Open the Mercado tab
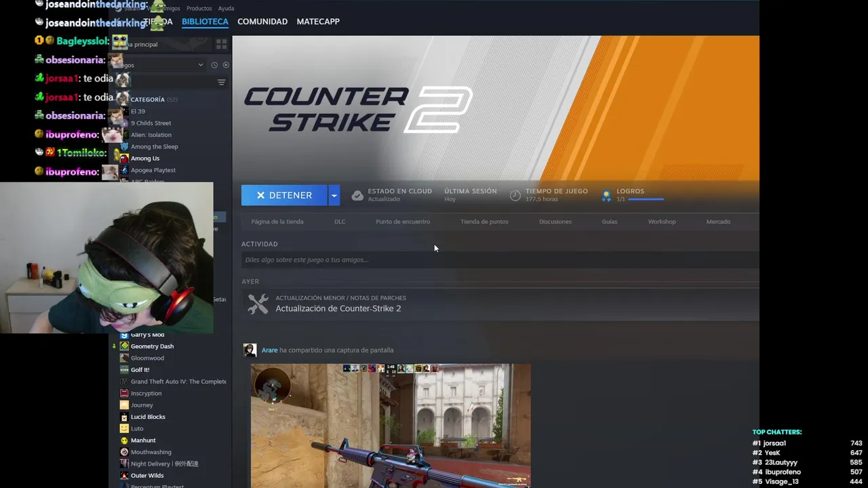The image size is (868, 488). tap(718, 222)
